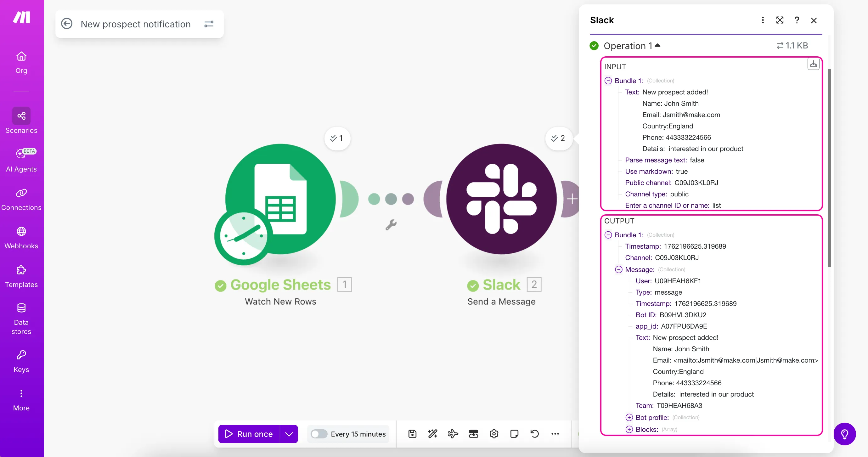
Task: Click the undo arrow in toolbar
Action: point(535,434)
